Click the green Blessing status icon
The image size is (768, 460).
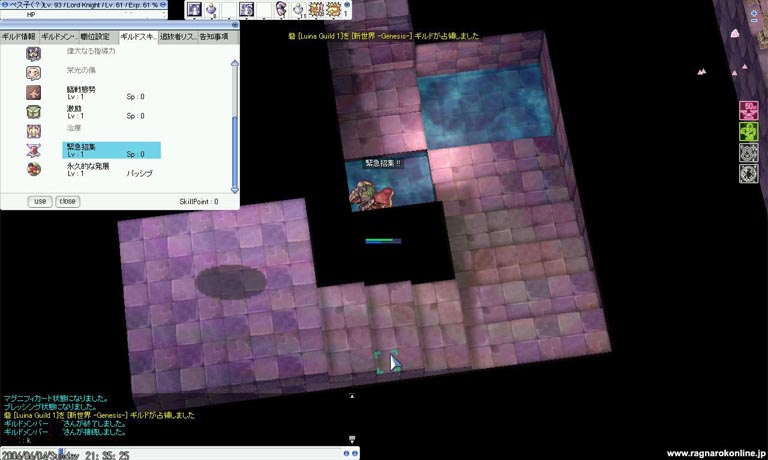pos(748,132)
